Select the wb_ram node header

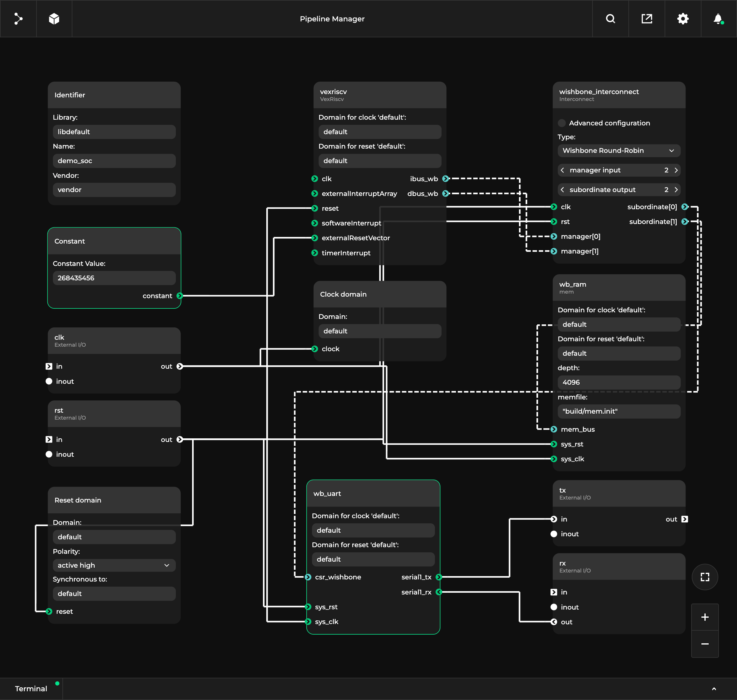pos(619,288)
